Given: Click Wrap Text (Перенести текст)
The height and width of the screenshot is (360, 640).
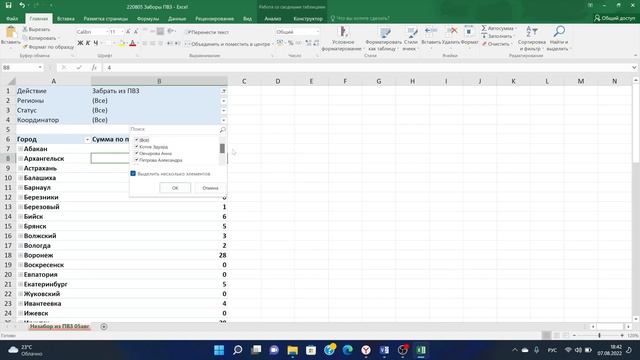Looking at the screenshot, I should [208, 32].
